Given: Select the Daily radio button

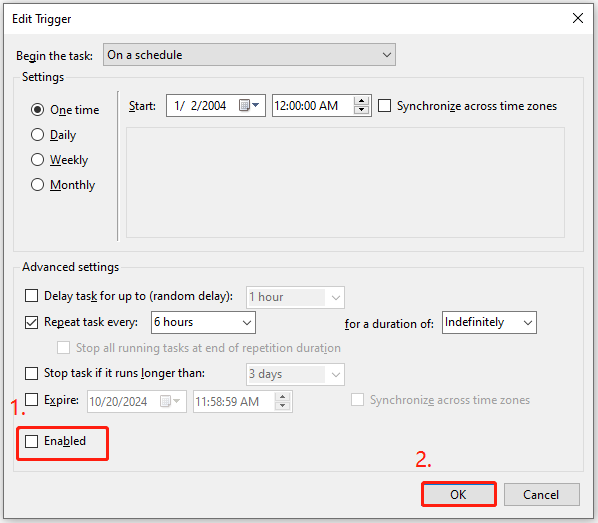Looking at the screenshot, I should pos(37,135).
